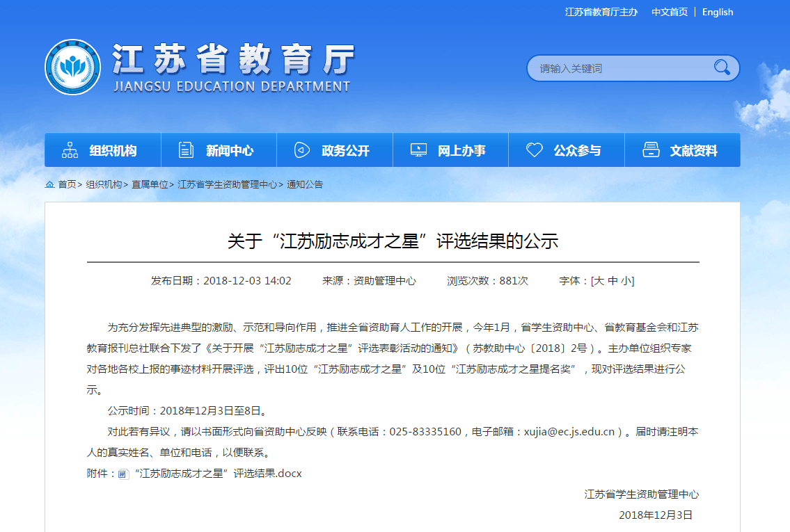Click the heart icon beside 公众参与
This screenshot has width=790, height=532.
click(534, 150)
